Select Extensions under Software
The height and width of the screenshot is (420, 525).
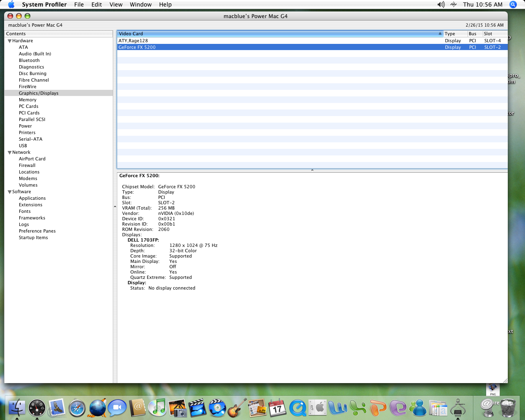pos(30,205)
